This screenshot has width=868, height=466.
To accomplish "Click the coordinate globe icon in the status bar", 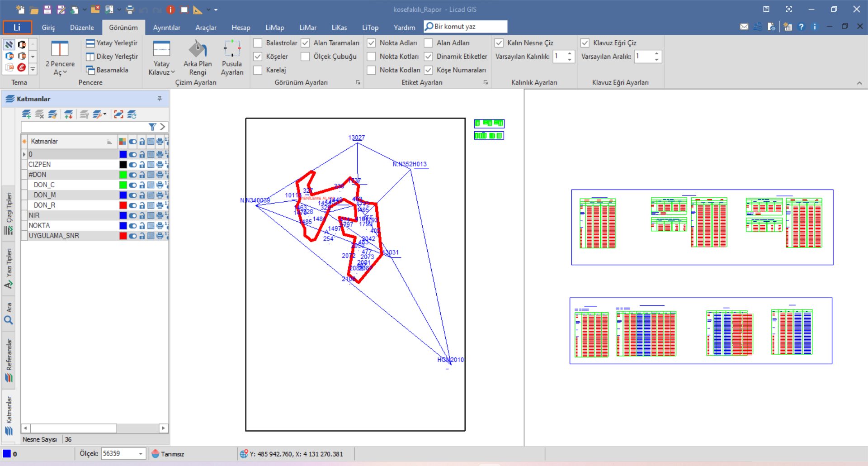I will click(244, 453).
